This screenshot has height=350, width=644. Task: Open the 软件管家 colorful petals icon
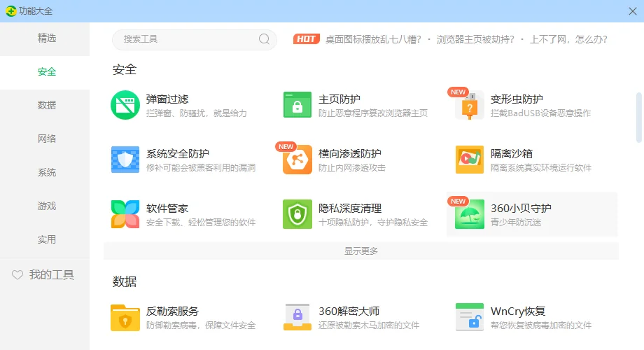(125, 214)
